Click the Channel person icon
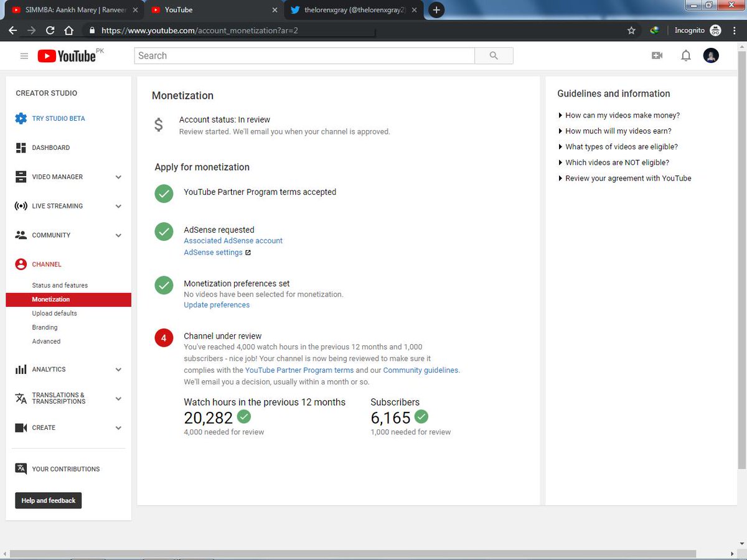747x560 pixels. [x=21, y=264]
